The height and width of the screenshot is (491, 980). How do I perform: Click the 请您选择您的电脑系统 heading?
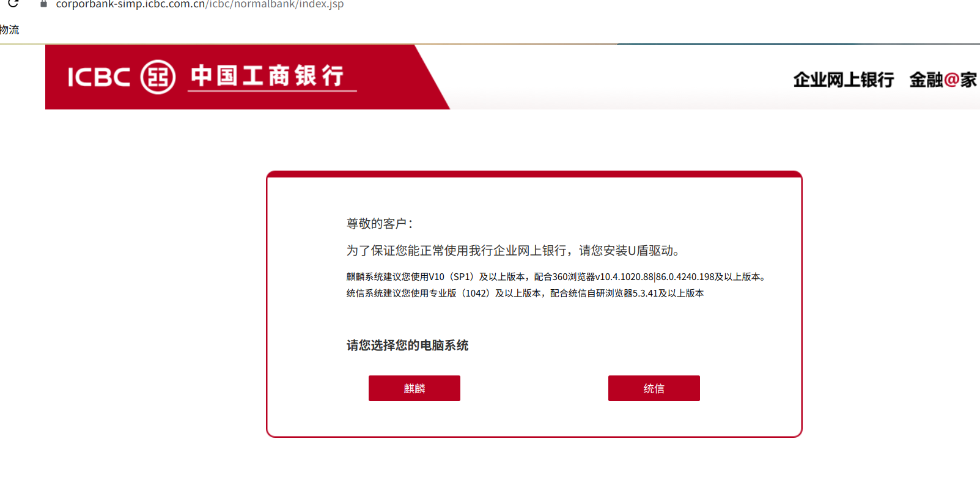[408, 345]
